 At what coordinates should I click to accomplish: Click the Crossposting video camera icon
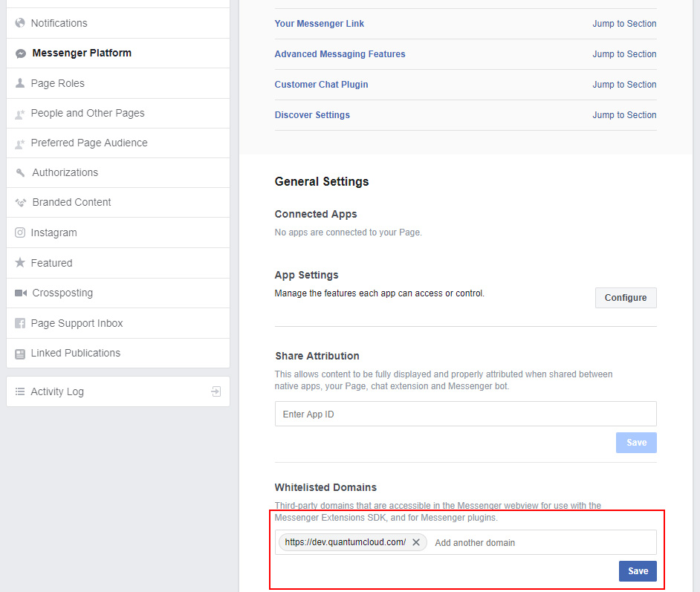[x=21, y=293]
